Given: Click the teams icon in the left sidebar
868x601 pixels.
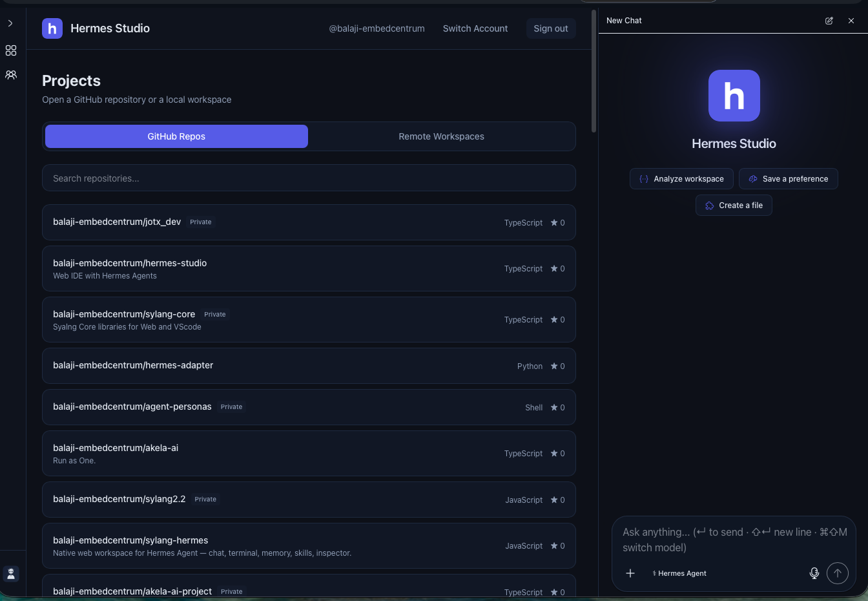Looking at the screenshot, I should point(10,74).
